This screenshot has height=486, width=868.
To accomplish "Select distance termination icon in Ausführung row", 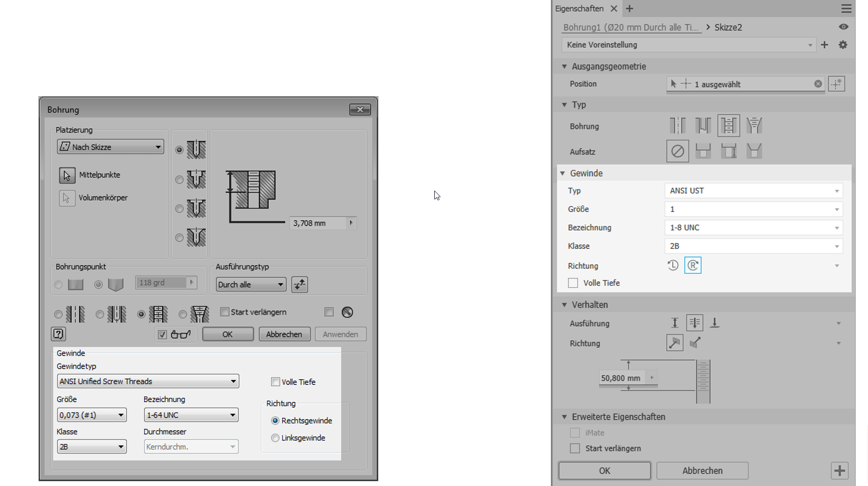I will pyautogui.click(x=675, y=323).
